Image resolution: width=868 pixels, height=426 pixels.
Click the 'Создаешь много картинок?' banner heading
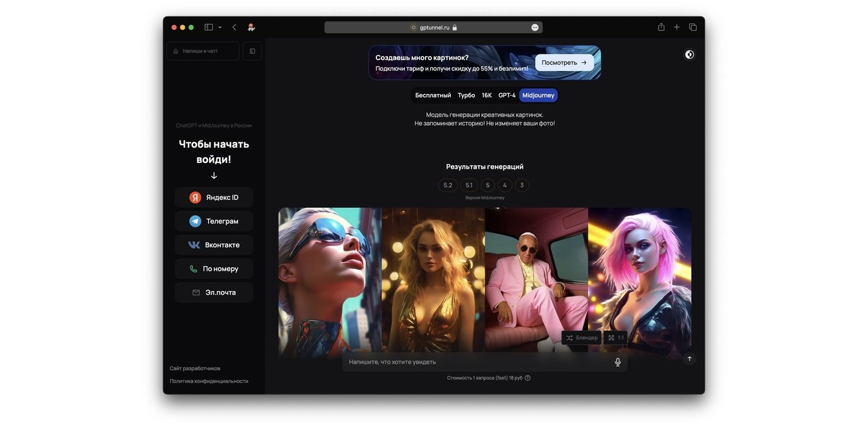click(x=422, y=58)
